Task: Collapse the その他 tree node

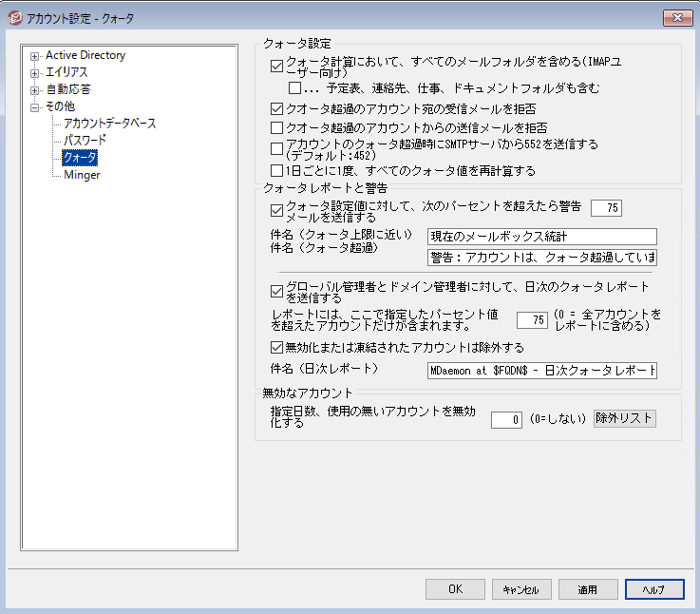Action: tap(35, 107)
